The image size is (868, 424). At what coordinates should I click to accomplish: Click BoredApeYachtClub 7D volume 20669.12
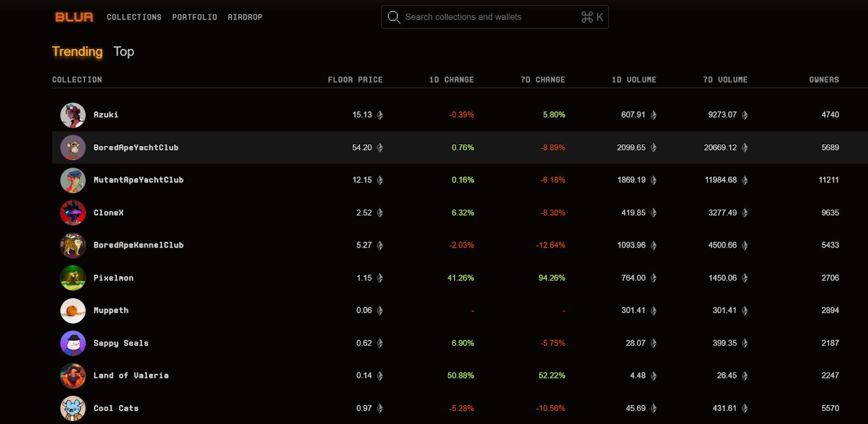pos(720,147)
